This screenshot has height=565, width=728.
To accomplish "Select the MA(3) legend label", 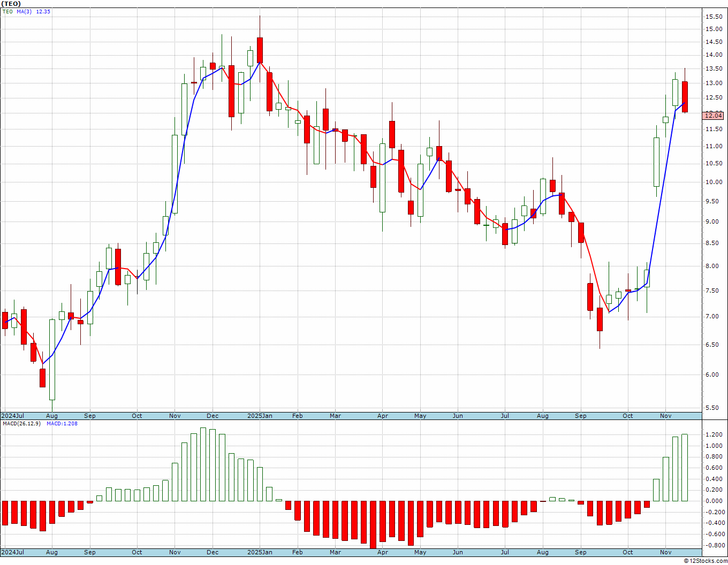I will [x=24, y=11].
